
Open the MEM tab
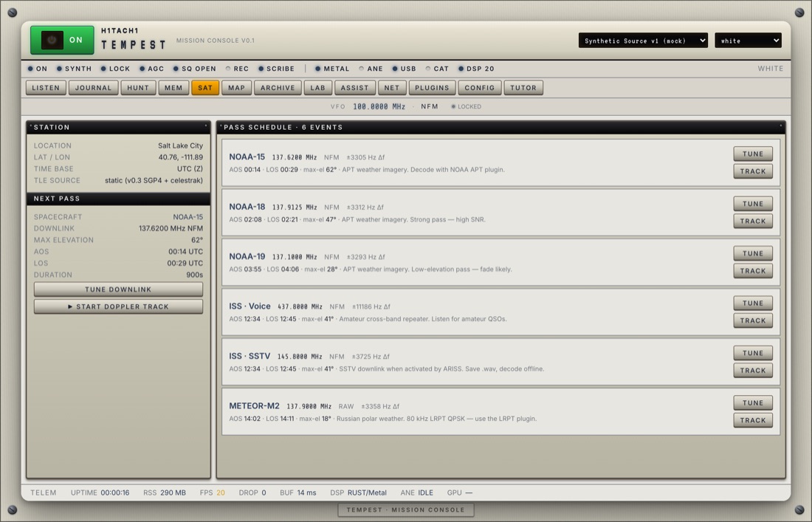[x=173, y=88]
